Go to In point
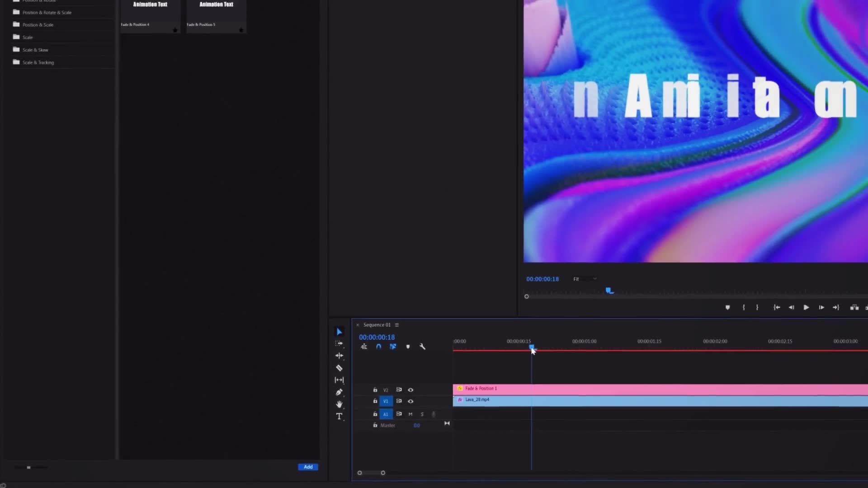This screenshot has width=868, height=488. click(777, 308)
